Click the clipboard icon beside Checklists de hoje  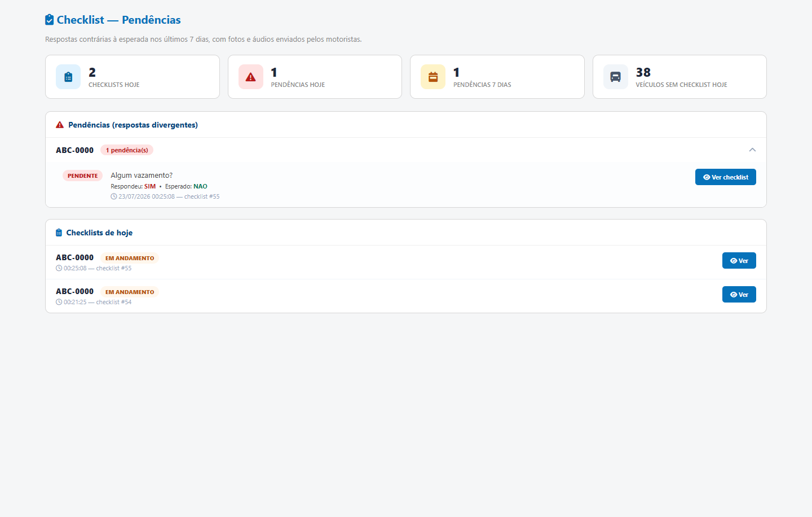click(x=59, y=233)
